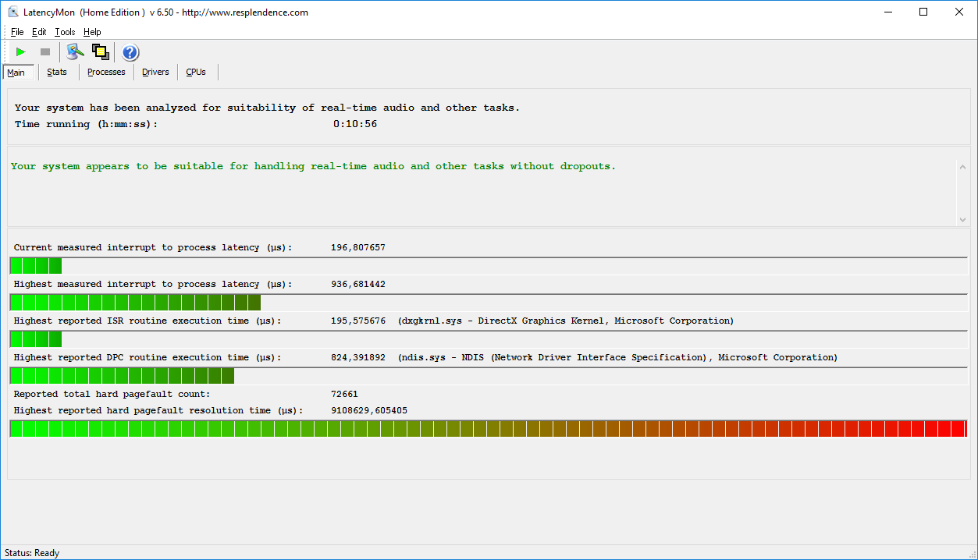Image resolution: width=978 pixels, height=560 pixels.
Task: Select the Drivers tab
Action: (155, 72)
